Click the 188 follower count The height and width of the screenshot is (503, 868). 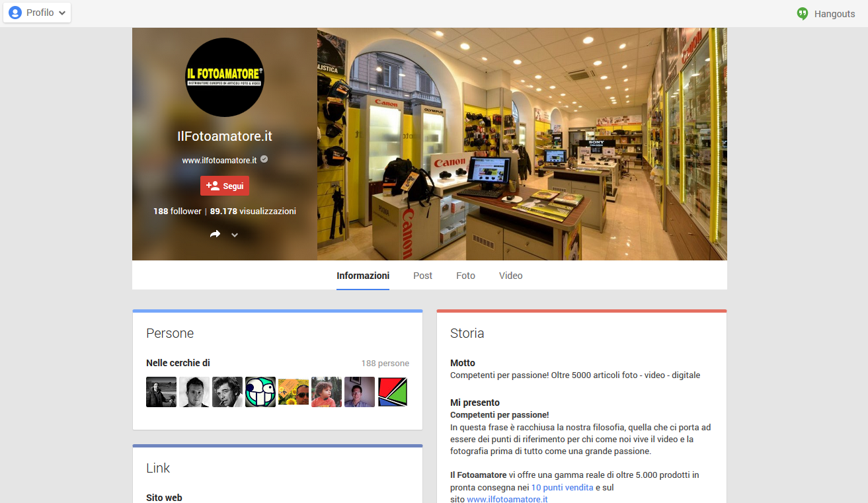[x=177, y=212]
